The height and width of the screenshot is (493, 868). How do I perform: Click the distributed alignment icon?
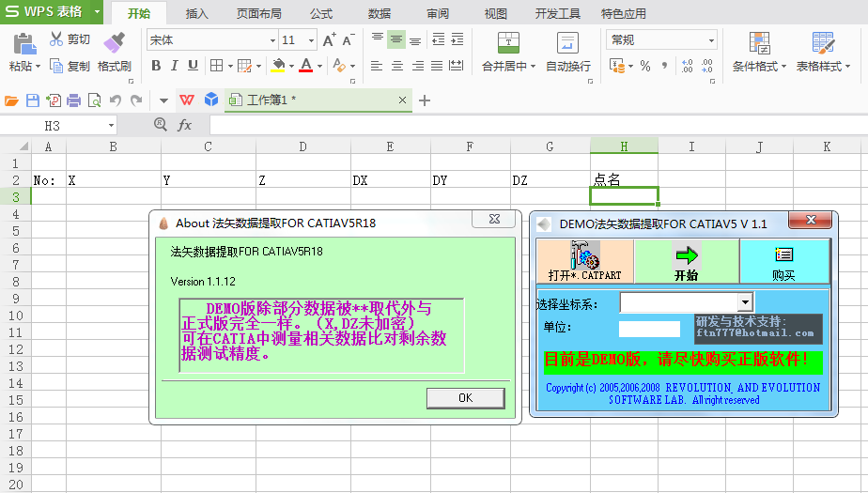(x=457, y=66)
